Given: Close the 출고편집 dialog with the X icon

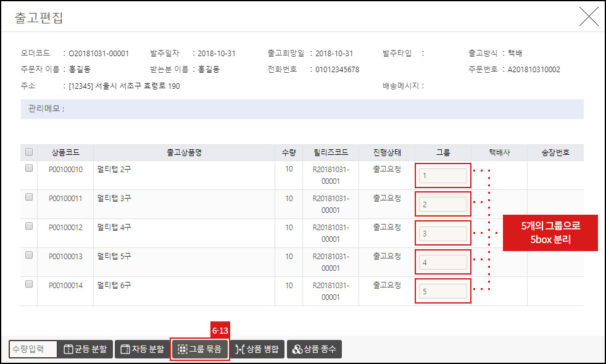Looking at the screenshot, I should (589, 17).
